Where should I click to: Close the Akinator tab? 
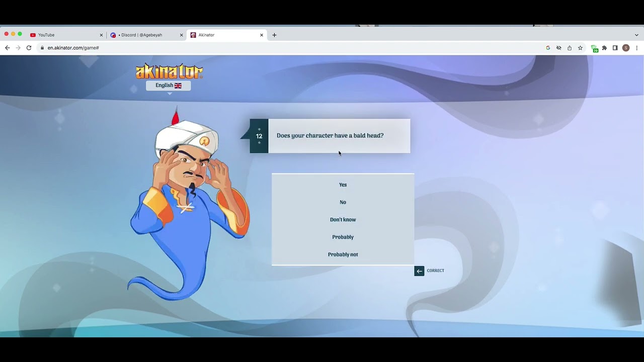pyautogui.click(x=262, y=35)
